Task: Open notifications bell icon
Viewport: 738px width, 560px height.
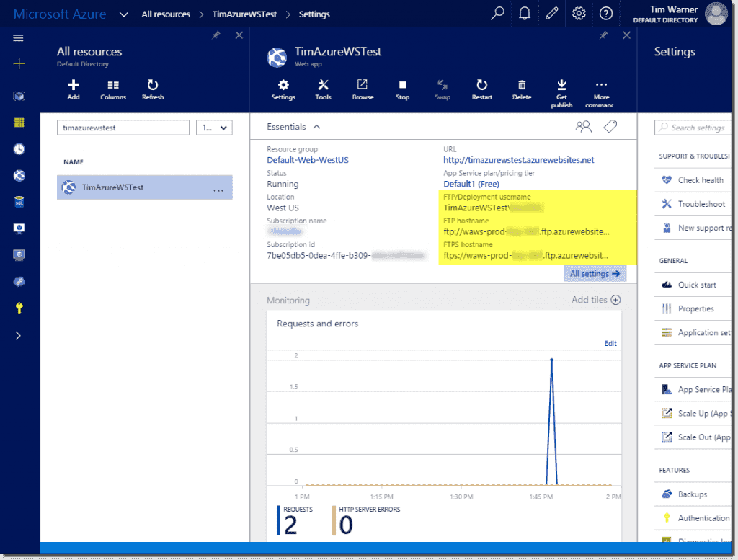Action: point(525,13)
